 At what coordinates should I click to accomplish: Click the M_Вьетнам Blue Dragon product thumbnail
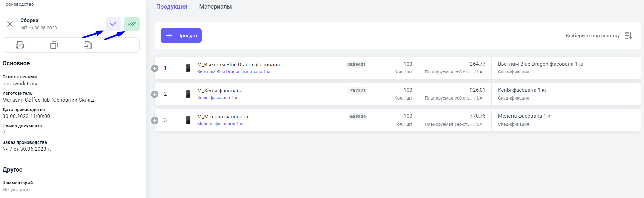pos(188,68)
